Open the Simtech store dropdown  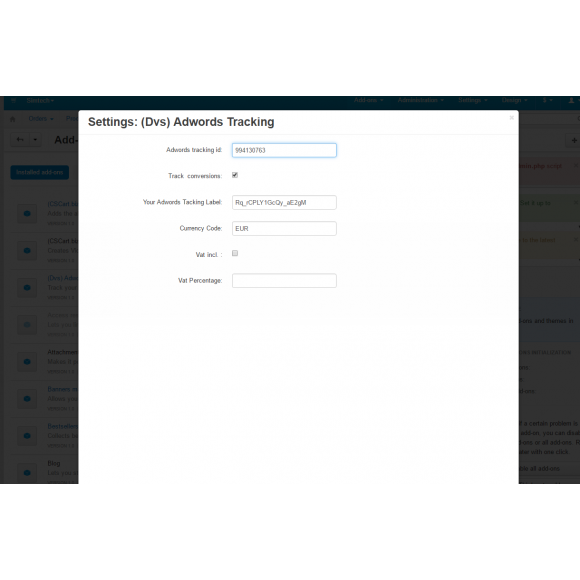[x=40, y=100]
